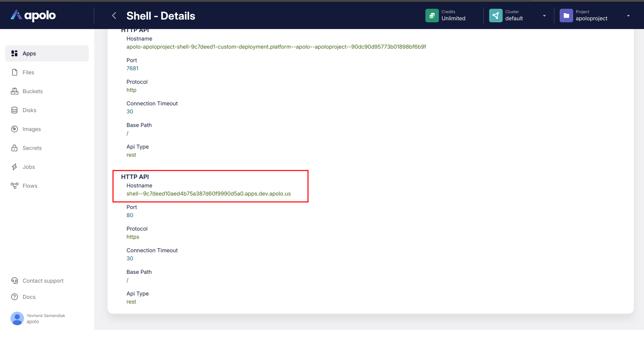Click the teal Cluster icon
Screen dimensions: 644x338
click(495, 16)
